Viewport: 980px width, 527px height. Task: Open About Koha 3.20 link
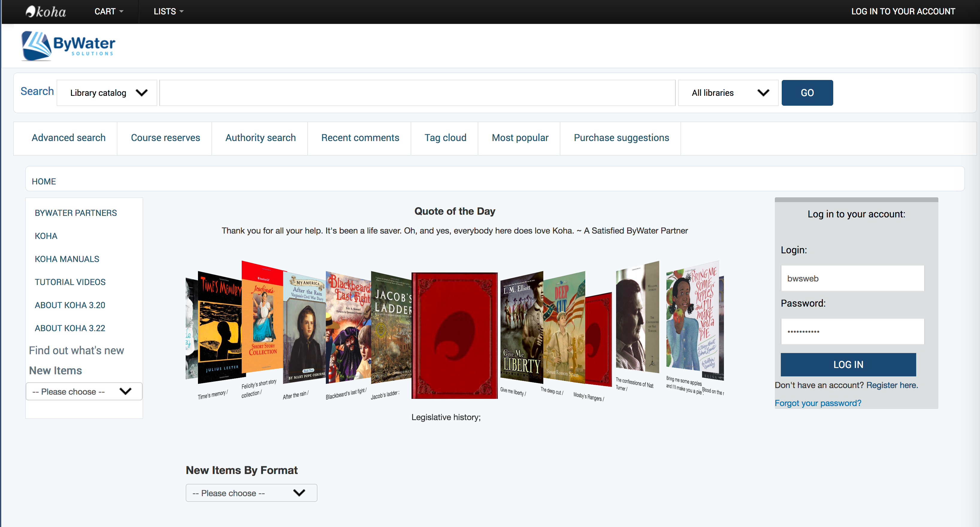[x=70, y=305]
